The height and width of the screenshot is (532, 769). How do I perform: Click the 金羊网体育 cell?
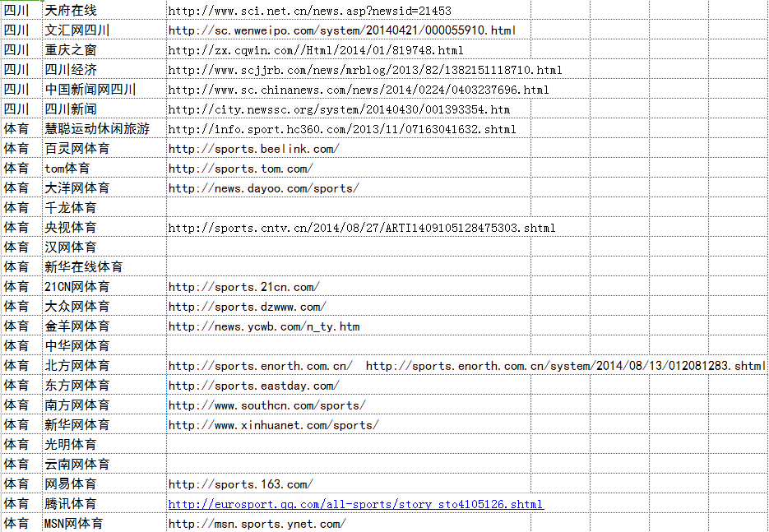[104, 326]
